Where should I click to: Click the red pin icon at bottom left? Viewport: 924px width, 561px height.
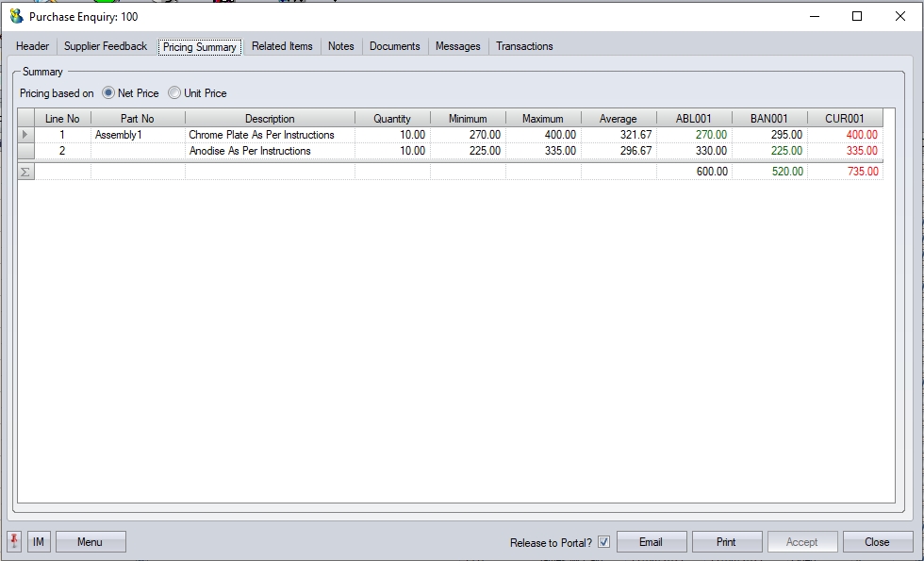pyautogui.click(x=14, y=541)
